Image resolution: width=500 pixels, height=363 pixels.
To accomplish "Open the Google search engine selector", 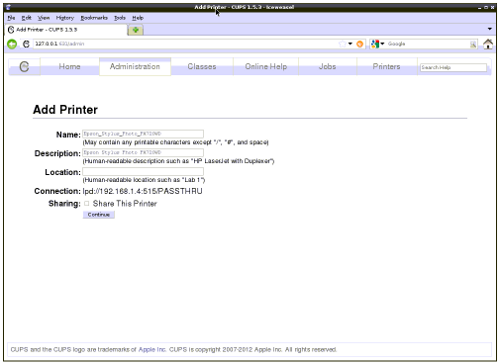I will point(377,44).
